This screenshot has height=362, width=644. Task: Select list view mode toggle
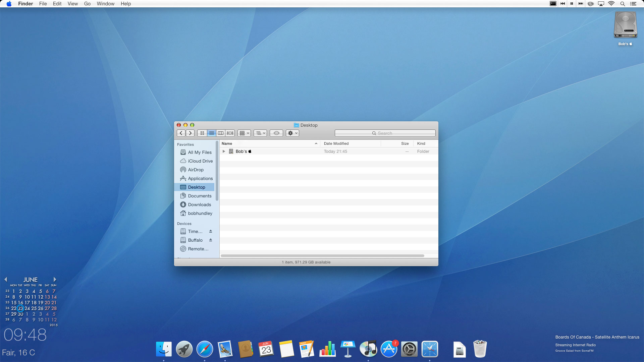211,133
